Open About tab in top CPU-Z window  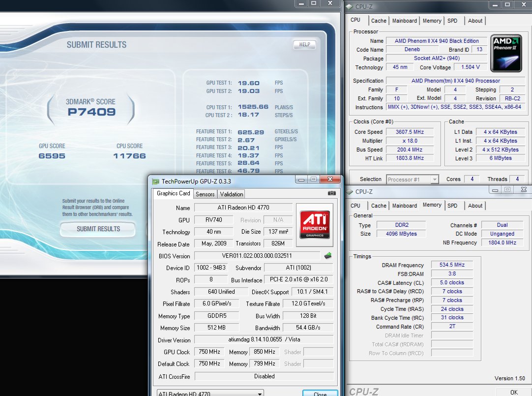(475, 21)
